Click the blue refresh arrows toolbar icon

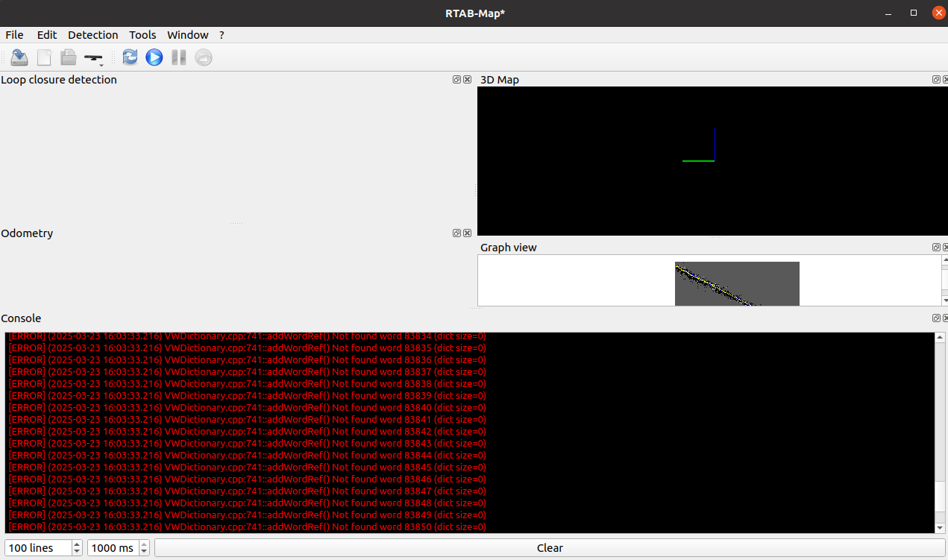tap(130, 57)
